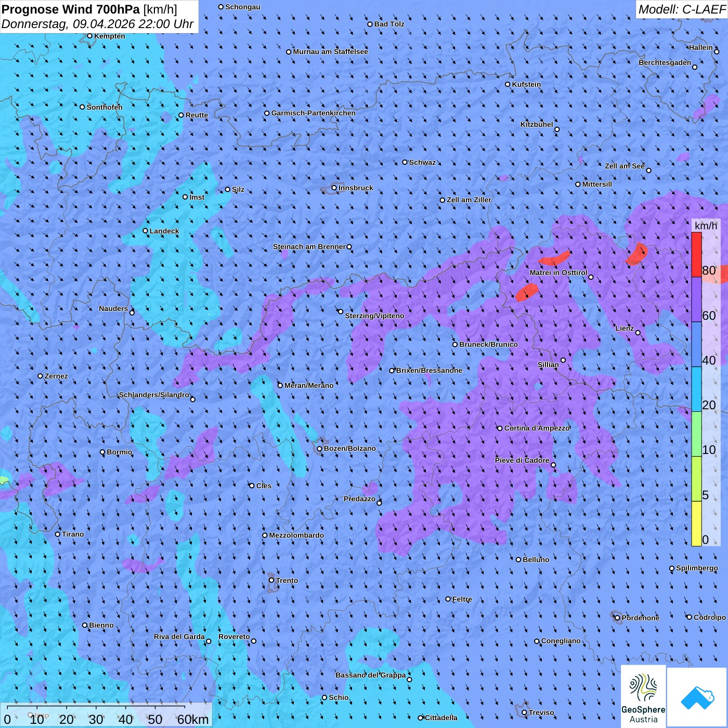This screenshot has height=728, width=728.
Task: Click the 'Sonthofen' label
Action: pos(105,107)
